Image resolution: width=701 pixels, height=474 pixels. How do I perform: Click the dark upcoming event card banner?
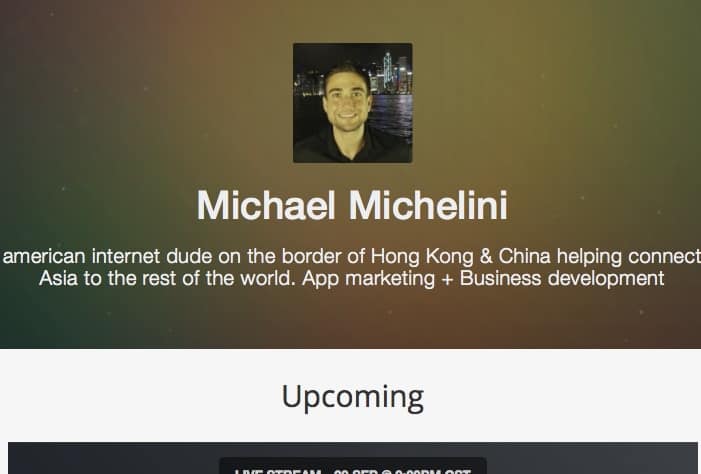353,458
